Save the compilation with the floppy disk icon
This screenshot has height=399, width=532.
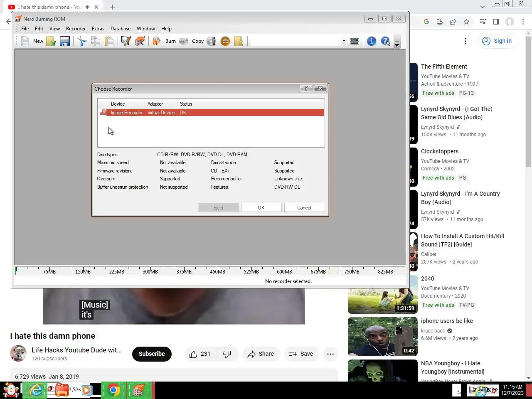click(65, 41)
